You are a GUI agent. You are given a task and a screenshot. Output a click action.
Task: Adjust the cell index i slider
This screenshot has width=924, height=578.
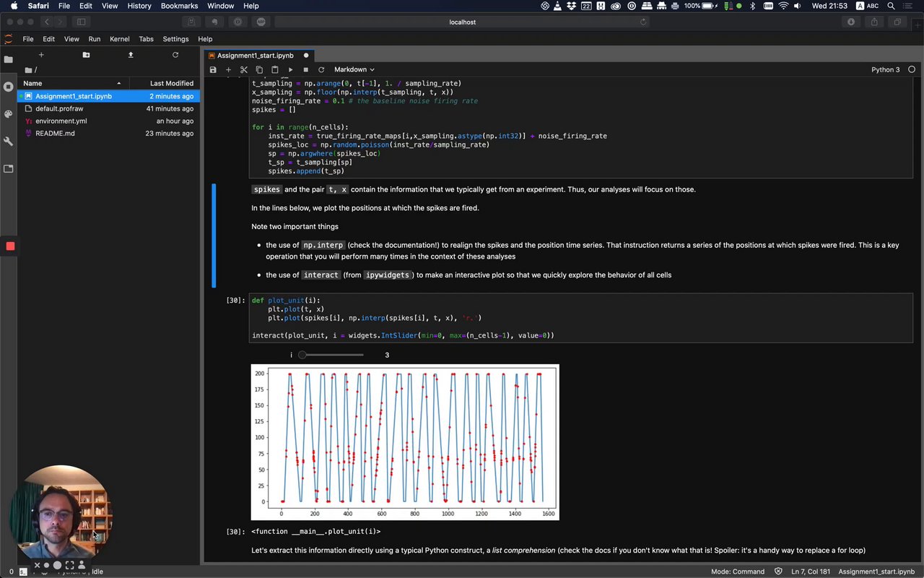(x=332, y=355)
